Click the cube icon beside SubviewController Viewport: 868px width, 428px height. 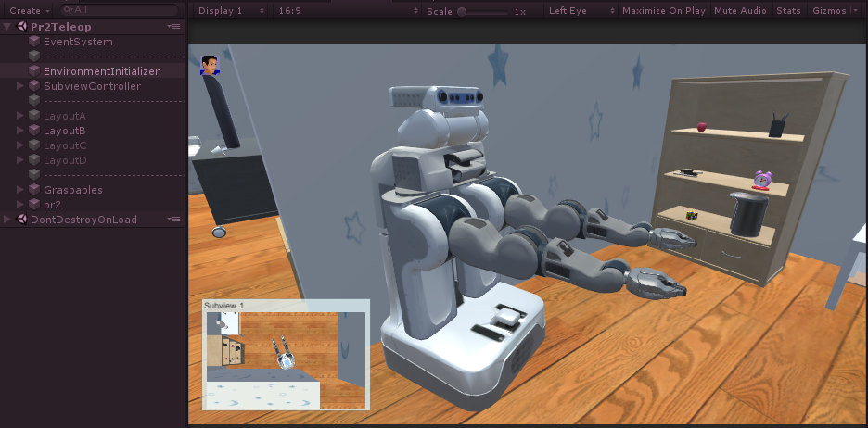(34, 86)
